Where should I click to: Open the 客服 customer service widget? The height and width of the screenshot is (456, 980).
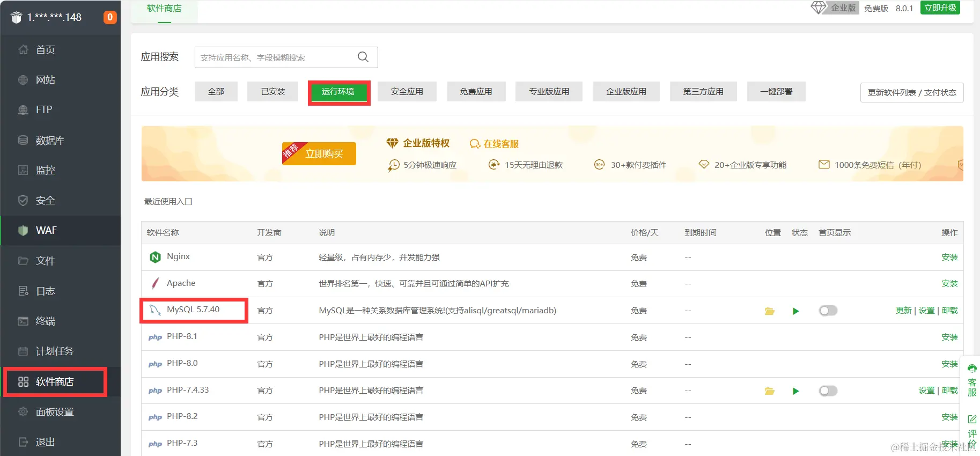point(972,380)
